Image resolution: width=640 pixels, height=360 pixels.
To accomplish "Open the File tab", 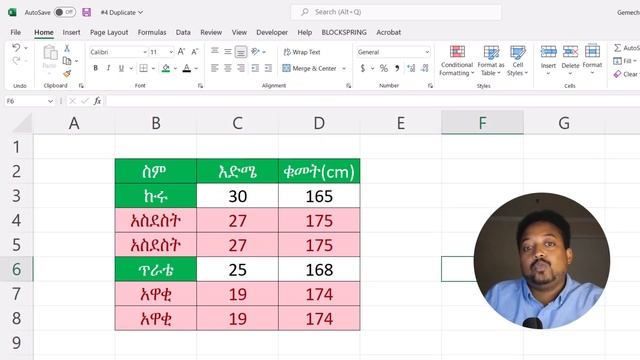I will click(x=16, y=32).
